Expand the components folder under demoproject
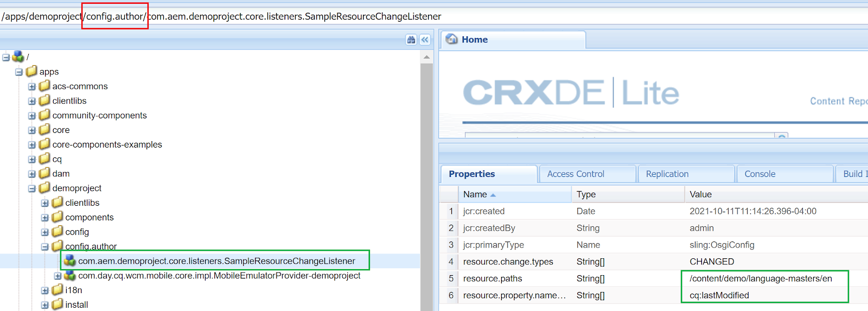 45,218
